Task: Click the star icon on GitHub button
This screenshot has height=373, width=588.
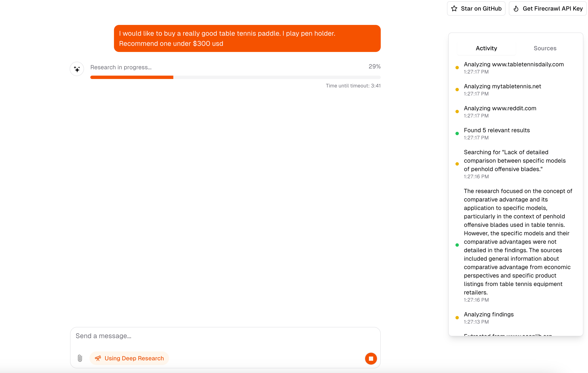Action: [x=454, y=9]
